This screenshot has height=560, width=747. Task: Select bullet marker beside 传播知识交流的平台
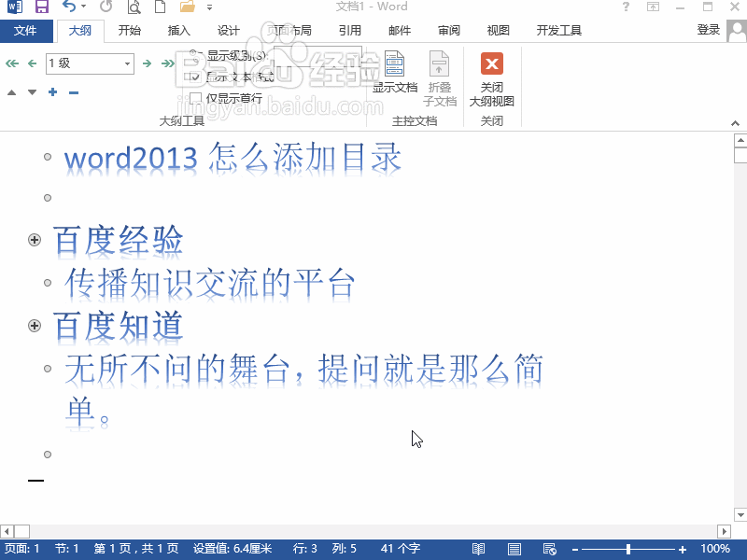48,283
